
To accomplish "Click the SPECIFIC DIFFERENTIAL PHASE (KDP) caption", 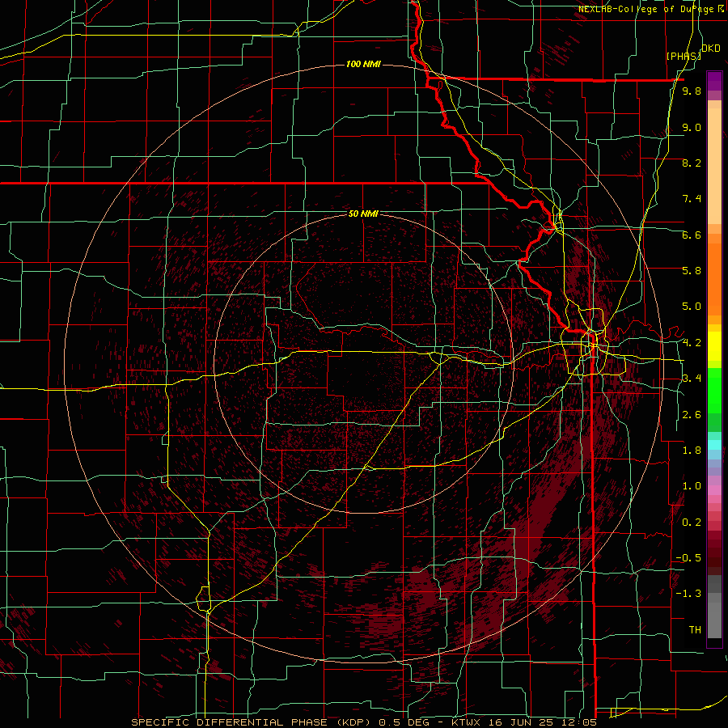I will coord(253,722).
